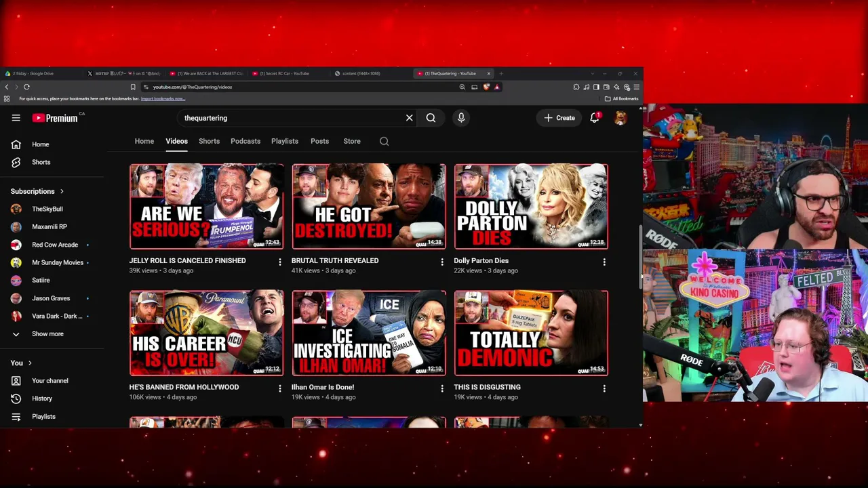The height and width of the screenshot is (488, 868).
Task: Play the DOLLY PARTON DIES thumbnail video
Action: point(531,206)
